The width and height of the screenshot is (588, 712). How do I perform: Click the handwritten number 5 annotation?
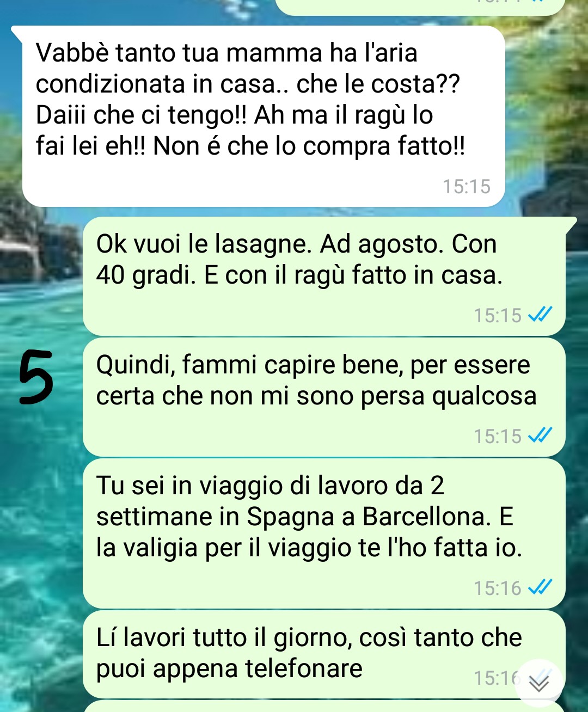point(36,378)
